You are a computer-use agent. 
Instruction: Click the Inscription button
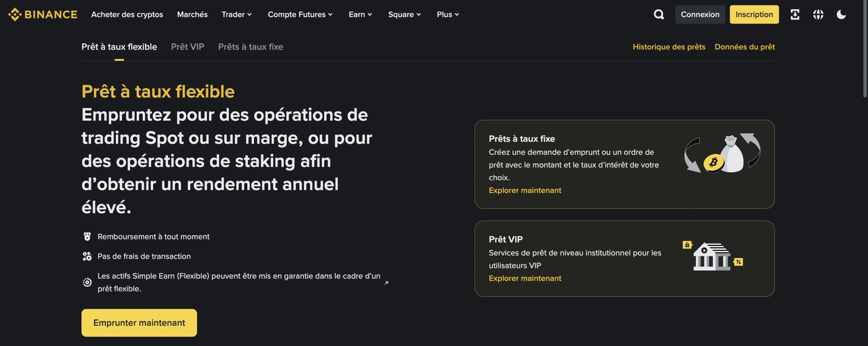[754, 15]
